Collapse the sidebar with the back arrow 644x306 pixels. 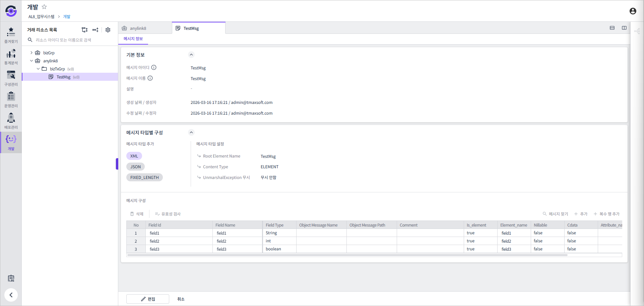click(x=11, y=295)
